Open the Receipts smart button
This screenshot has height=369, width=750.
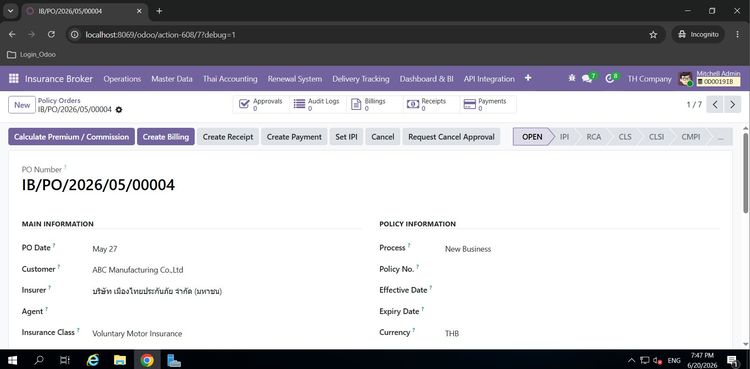[x=431, y=104]
